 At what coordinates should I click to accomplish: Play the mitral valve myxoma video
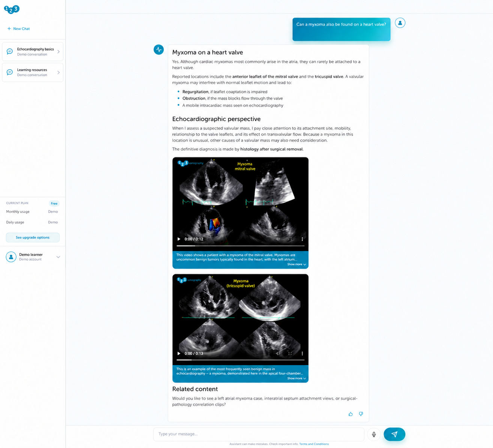179,239
